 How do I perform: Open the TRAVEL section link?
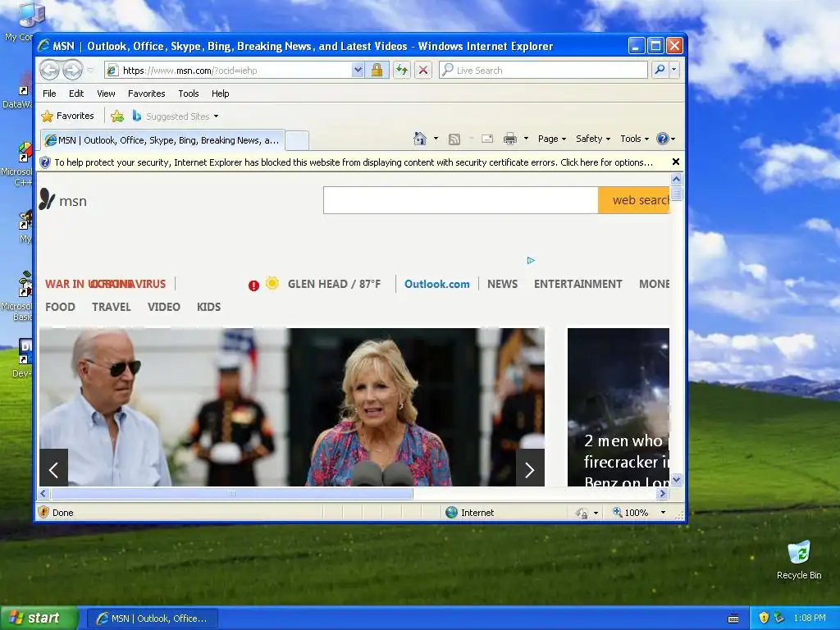(112, 307)
